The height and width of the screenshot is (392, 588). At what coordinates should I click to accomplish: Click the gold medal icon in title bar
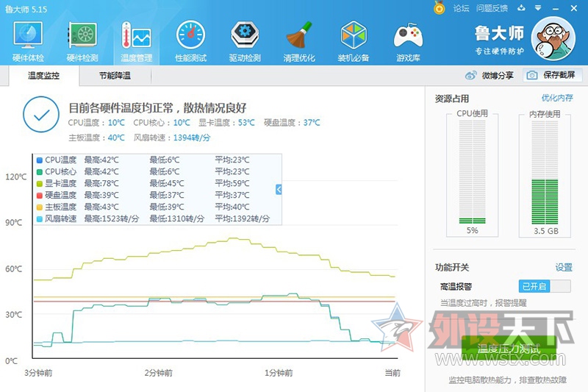point(439,8)
